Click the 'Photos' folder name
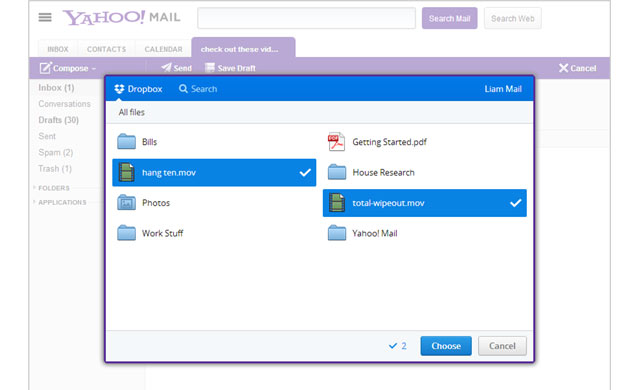This screenshot has width=630, height=390. (156, 203)
